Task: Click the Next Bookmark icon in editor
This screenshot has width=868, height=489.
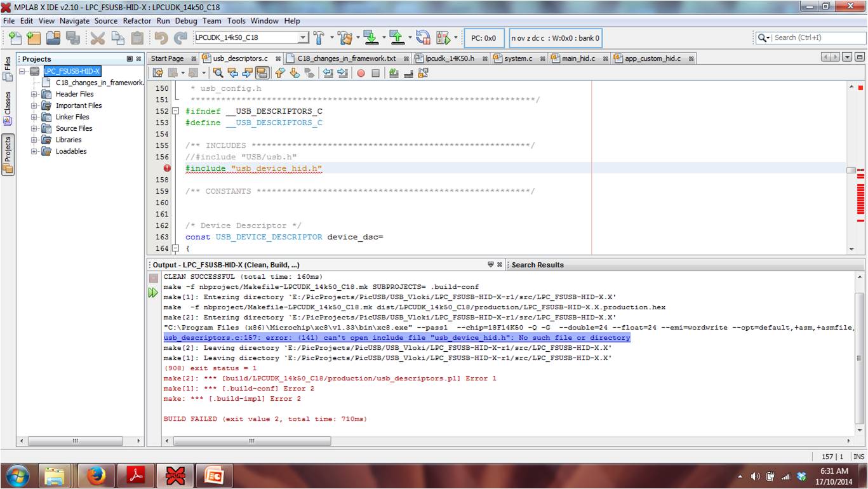Action: coord(295,73)
